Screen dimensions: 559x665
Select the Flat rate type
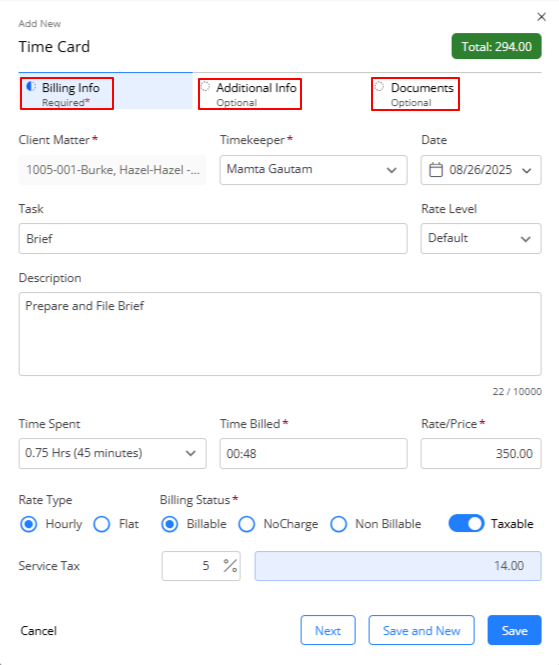point(102,524)
